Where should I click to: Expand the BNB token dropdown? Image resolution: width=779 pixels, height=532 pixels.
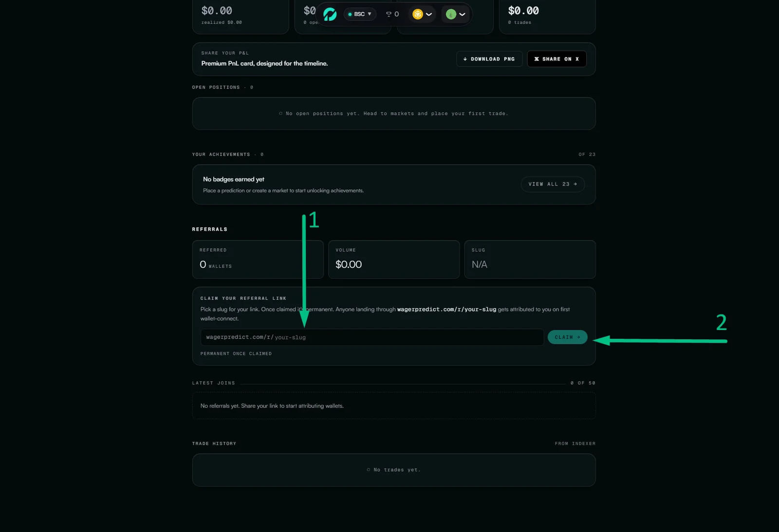pyautogui.click(x=422, y=14)
